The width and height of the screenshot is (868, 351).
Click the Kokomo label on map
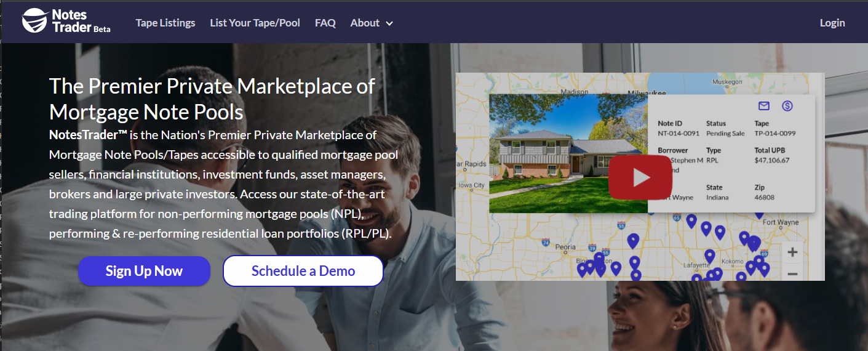coord(732,261)
